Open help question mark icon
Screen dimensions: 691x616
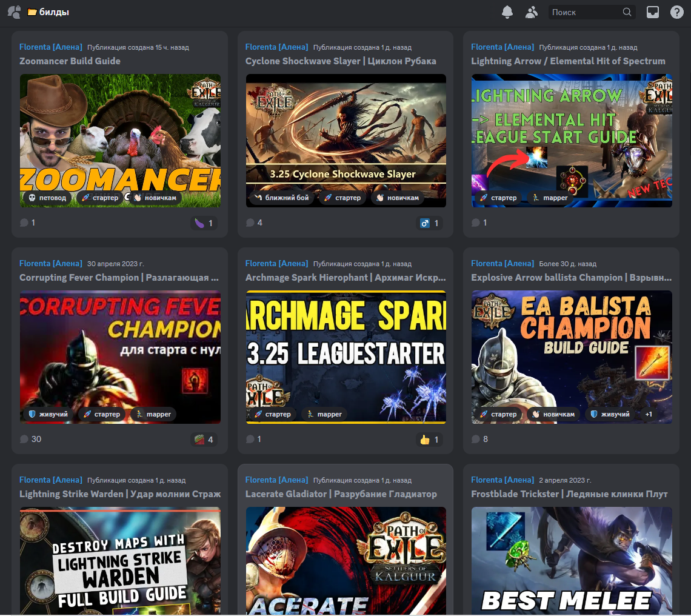click(677, 12)
